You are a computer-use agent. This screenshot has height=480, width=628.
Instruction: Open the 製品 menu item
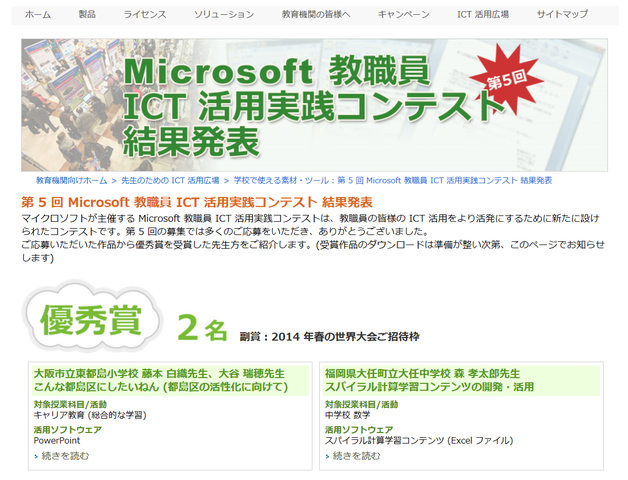tap(87, 14)
